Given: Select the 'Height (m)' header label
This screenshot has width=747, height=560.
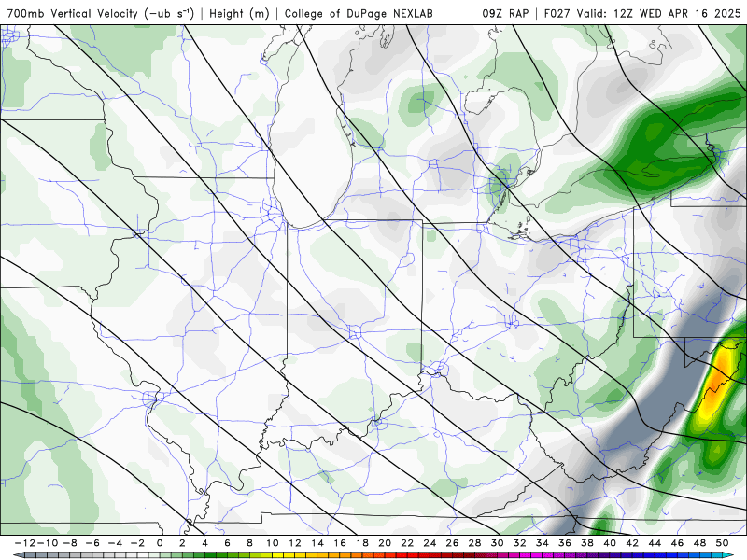Looking at the screenshot, I should (x=240, y=13).
